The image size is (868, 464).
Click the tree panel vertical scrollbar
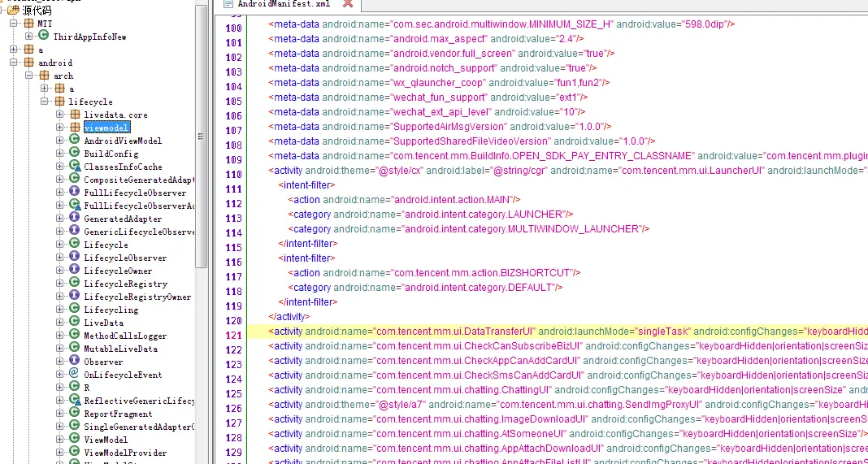(x=201, y=136)
